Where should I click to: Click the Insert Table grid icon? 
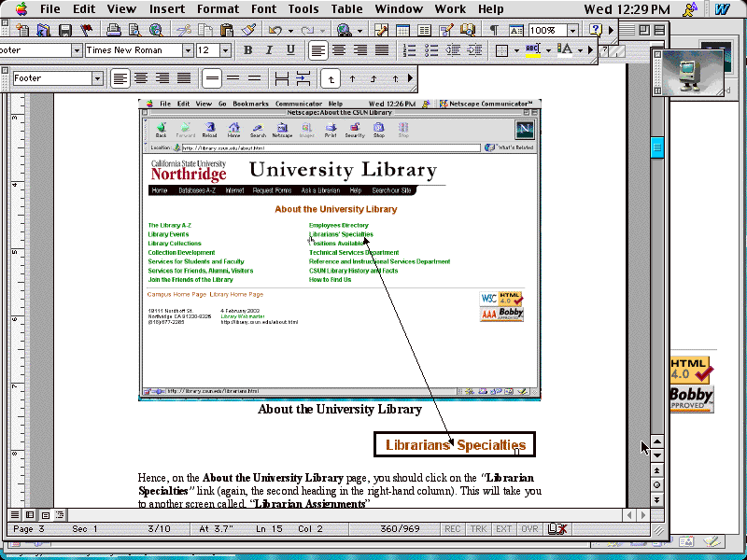click(x=402, y=31)
